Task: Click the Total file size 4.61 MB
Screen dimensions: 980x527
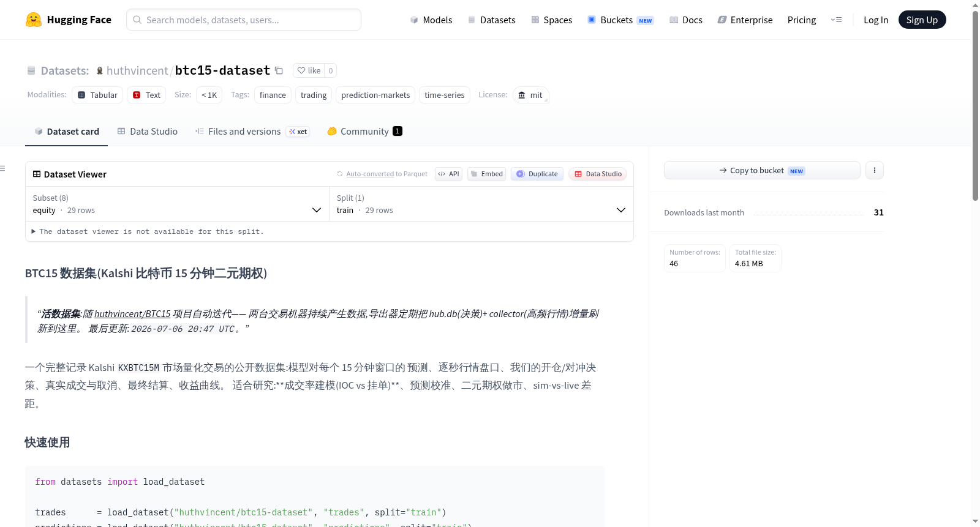Action: [x=755, y=258]
